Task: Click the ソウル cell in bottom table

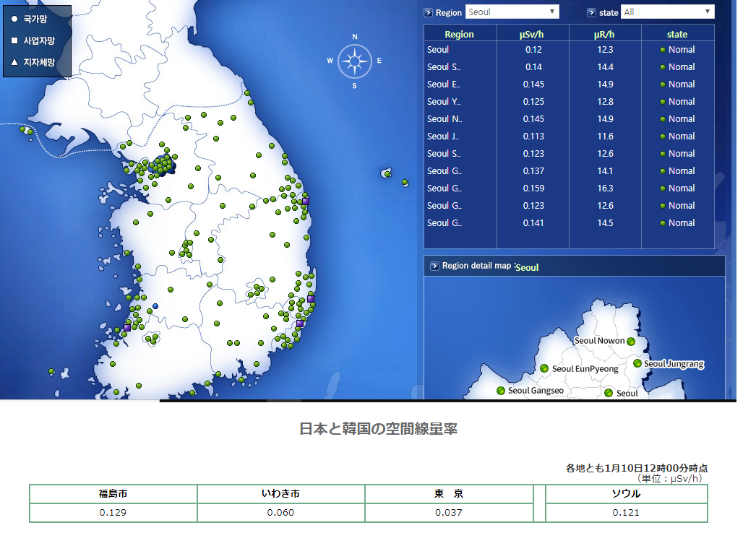Action: 626,494
